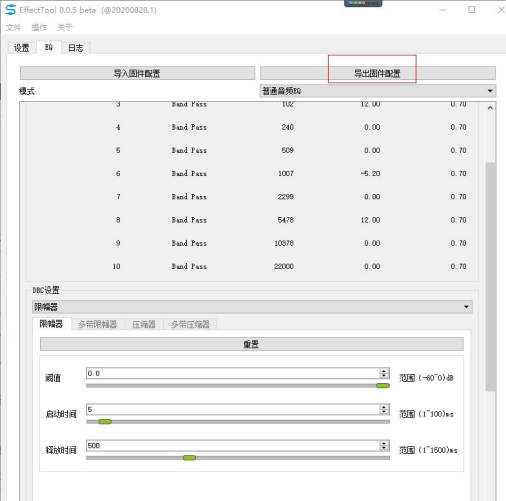Image resolution: width=506 pixels, height=501 pixels.
Task: Maximize the EffectTool window
Action: (472, 10)
